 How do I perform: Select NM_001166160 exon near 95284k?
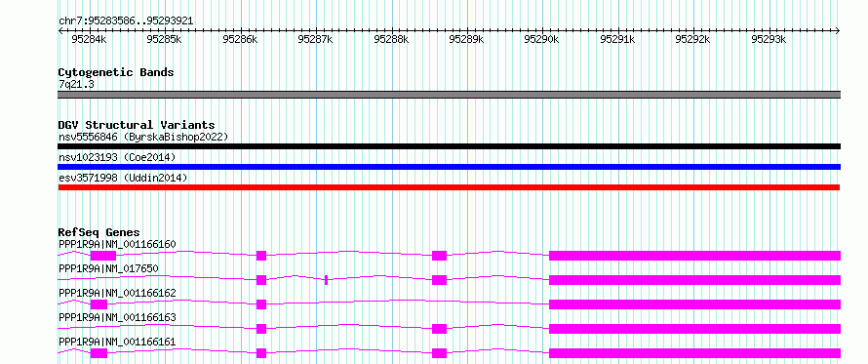pos(103,256)
